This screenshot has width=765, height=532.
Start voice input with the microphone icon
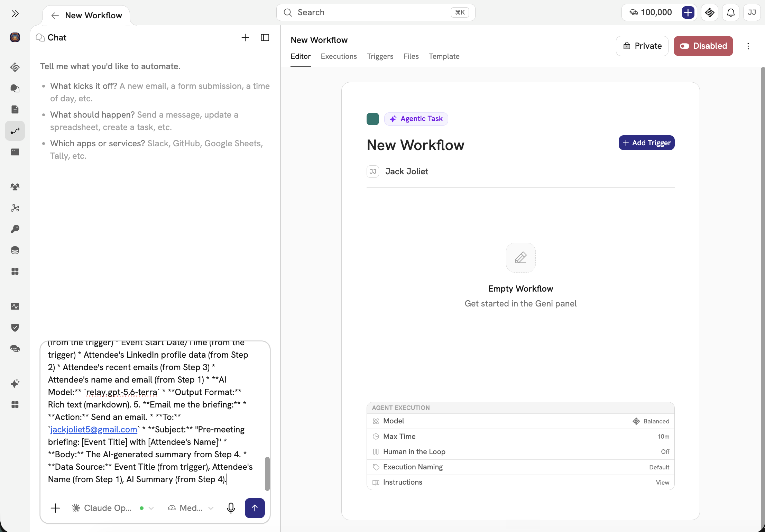pos(231,508)
